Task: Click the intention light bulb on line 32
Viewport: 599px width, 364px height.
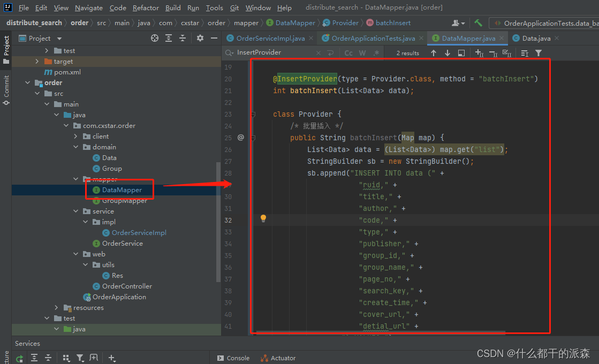Action: tap(263, 218)
